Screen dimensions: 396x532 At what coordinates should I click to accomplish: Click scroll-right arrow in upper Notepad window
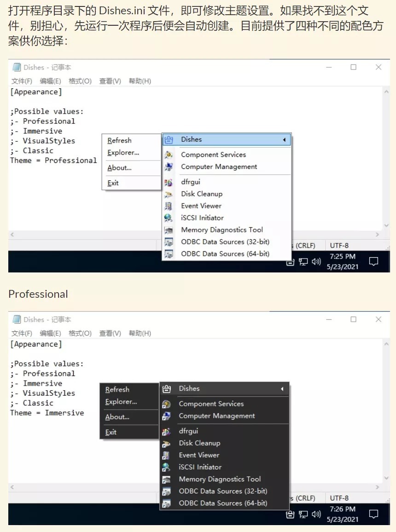click(x=377, y=234)
